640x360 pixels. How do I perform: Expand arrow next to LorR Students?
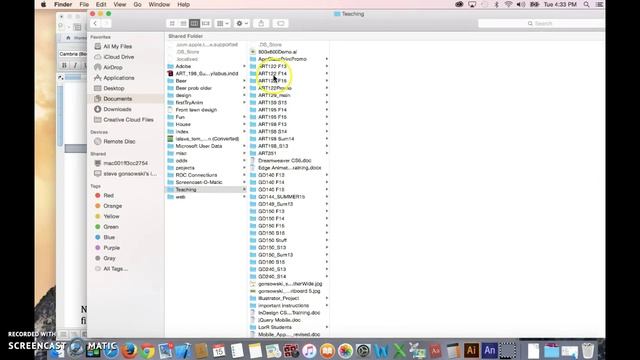click(x=327, y=327)
